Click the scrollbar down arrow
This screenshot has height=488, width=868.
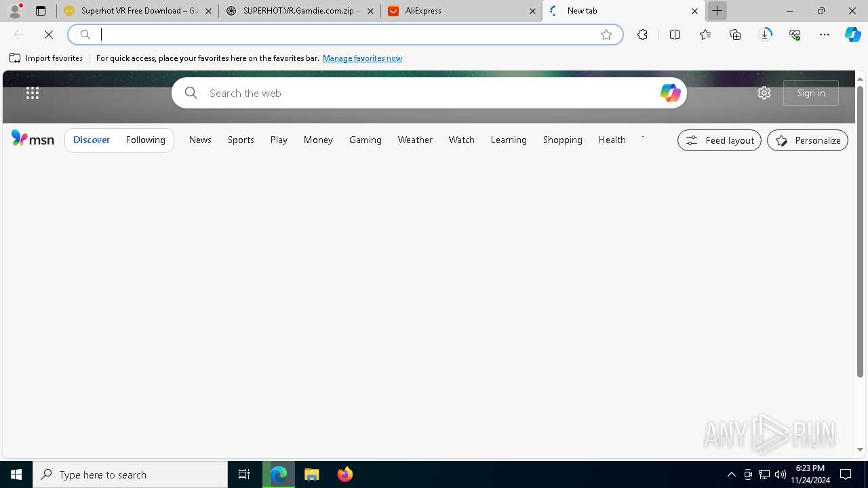(x=860, y=449)
